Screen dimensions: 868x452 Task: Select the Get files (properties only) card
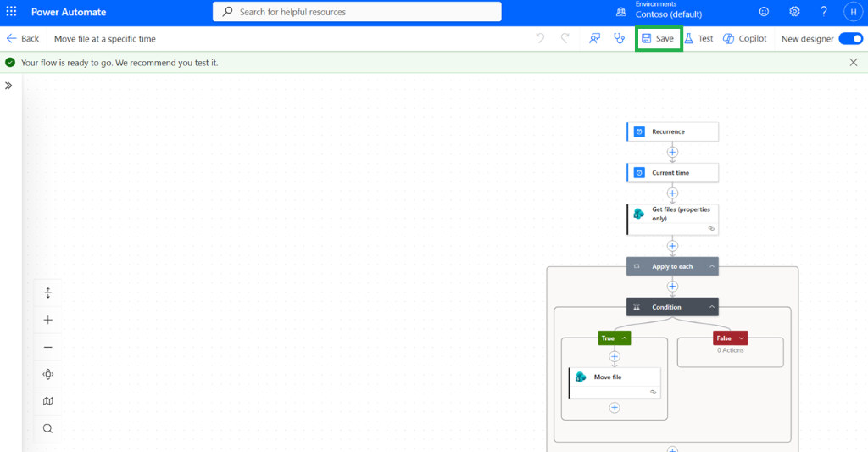[x=672, y=220]
